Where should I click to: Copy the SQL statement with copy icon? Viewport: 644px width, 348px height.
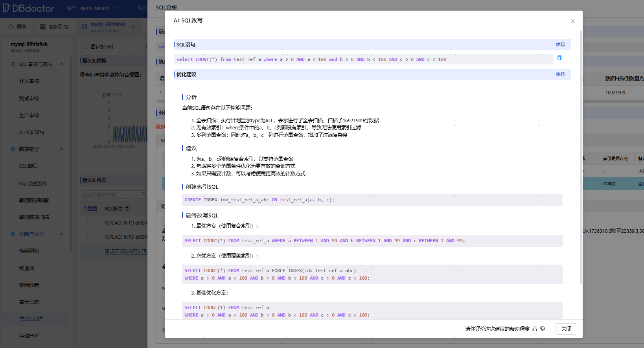559,58
